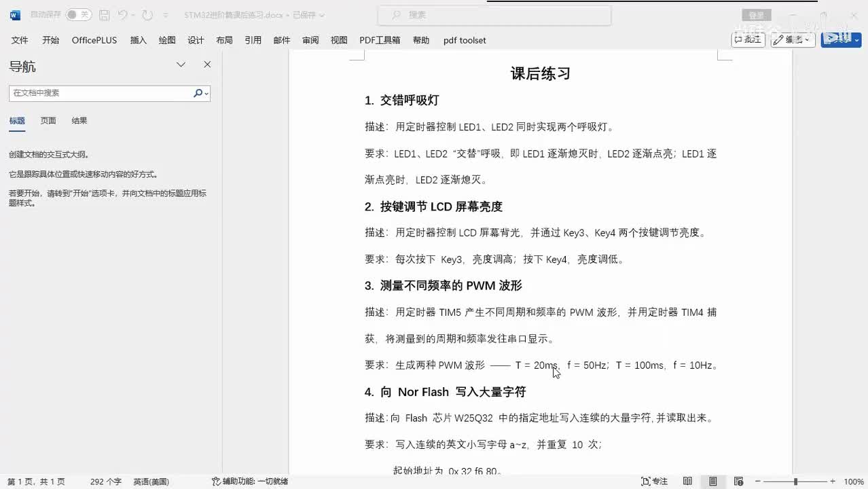Screen dimensions: 868x489
Task: Open the PDF工具箱 tab
Action: 380,40
